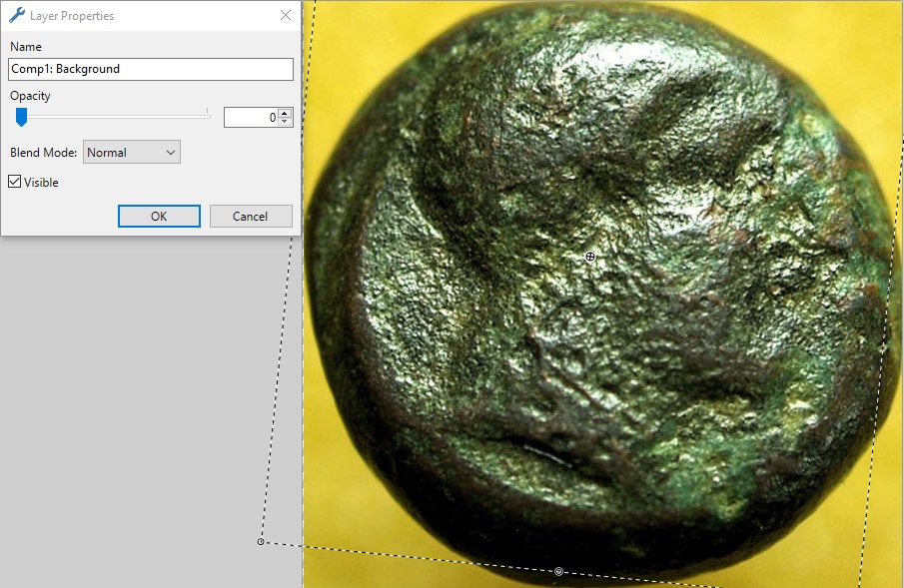Click the Opacity slider handle
This screenshot has width=904, height=588.
point(21,117)
